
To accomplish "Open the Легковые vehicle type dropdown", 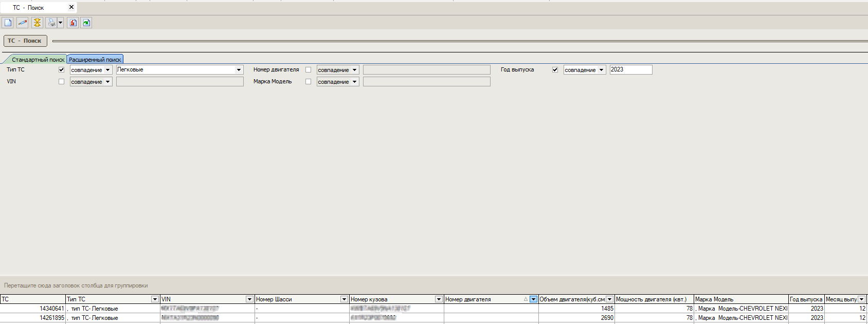I will (x=239, y=70).
